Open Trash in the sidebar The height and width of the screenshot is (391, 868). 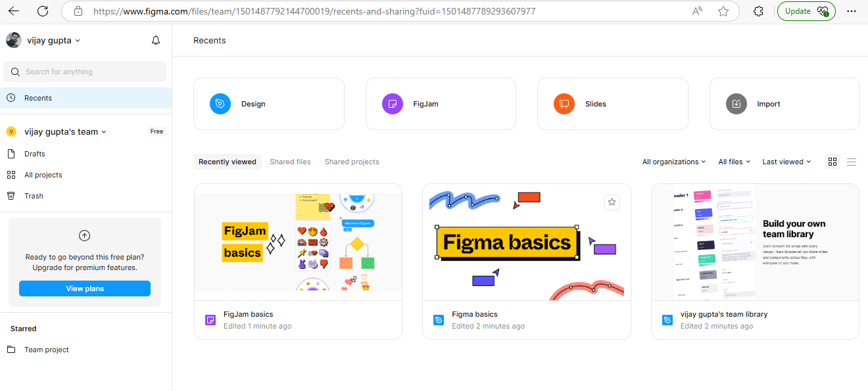(85, 196)
